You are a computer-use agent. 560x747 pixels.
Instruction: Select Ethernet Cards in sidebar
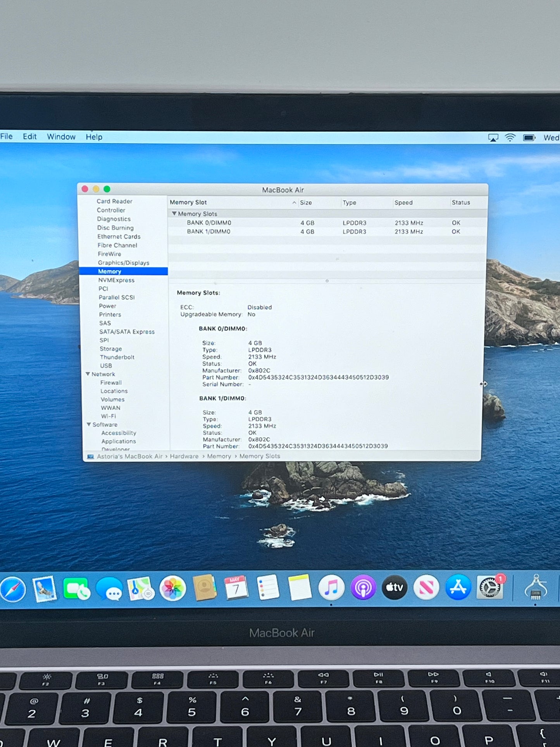119,236
